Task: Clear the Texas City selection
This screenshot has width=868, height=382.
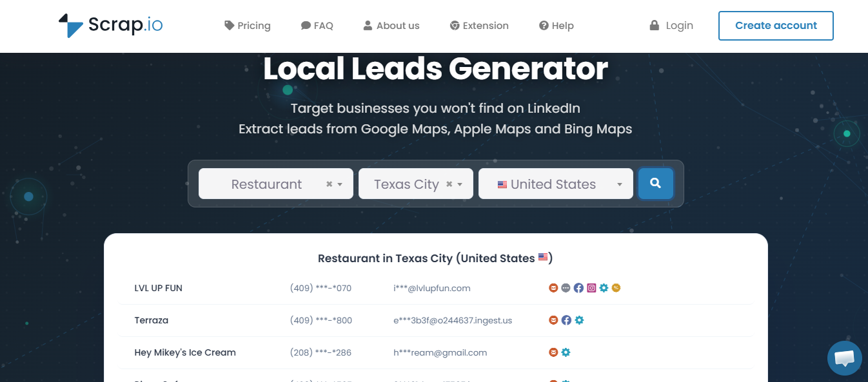Action: [449, 184]
